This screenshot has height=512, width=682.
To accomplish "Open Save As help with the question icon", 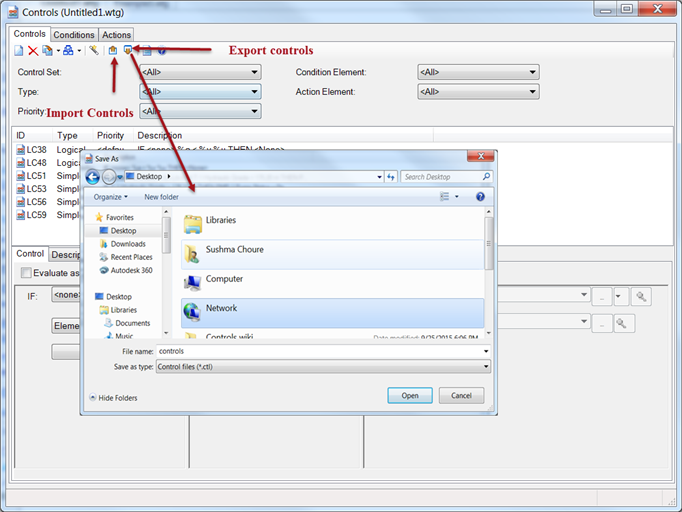I will (x=480, y=197).
